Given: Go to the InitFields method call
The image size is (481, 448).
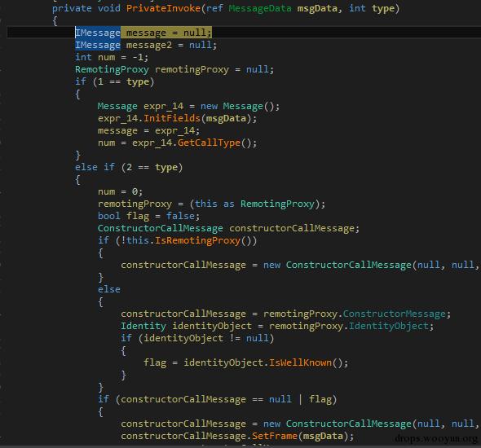Looking at the screenshot, I should 172,118.
